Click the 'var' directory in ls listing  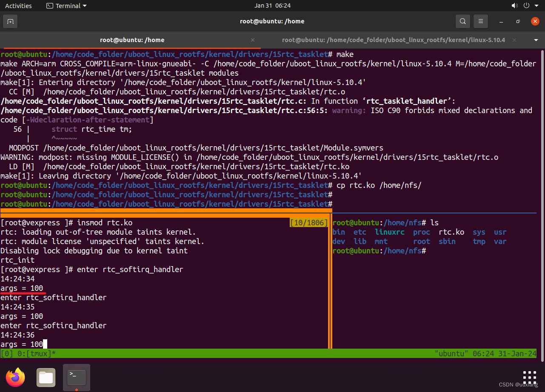500,241
